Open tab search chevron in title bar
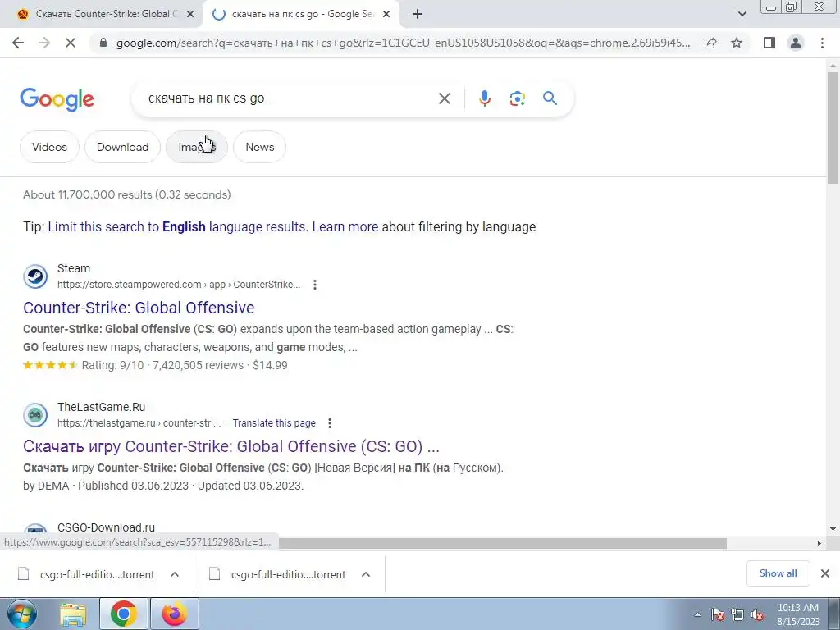 tap(742, 14)
